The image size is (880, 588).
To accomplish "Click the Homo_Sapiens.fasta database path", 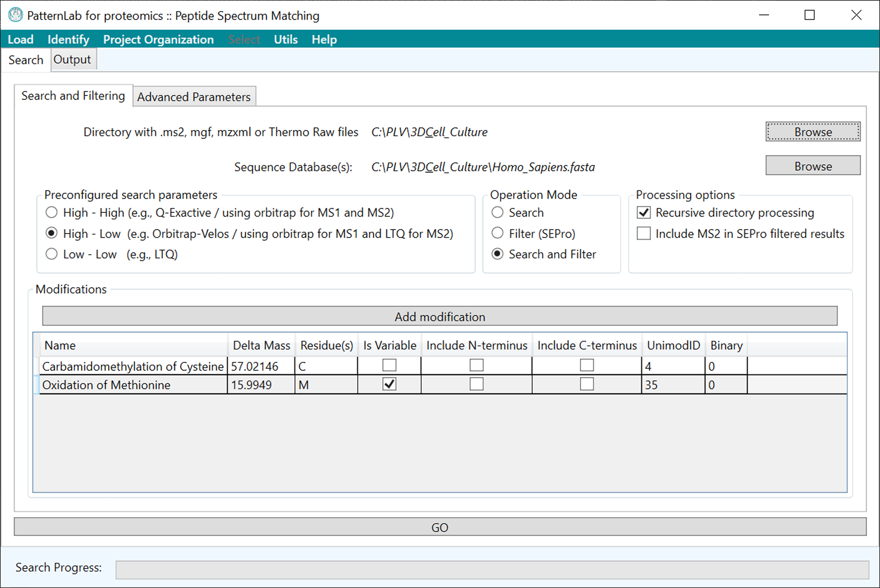I will 483,167.
